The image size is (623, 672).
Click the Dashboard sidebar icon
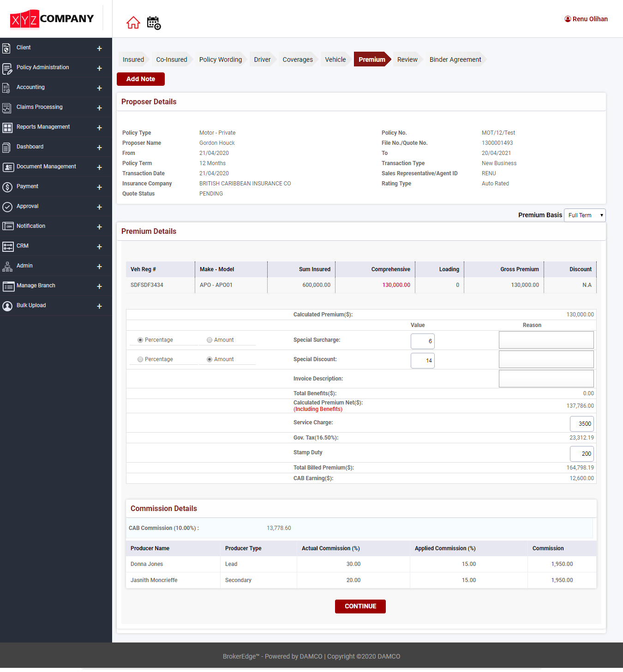point(6,148)
